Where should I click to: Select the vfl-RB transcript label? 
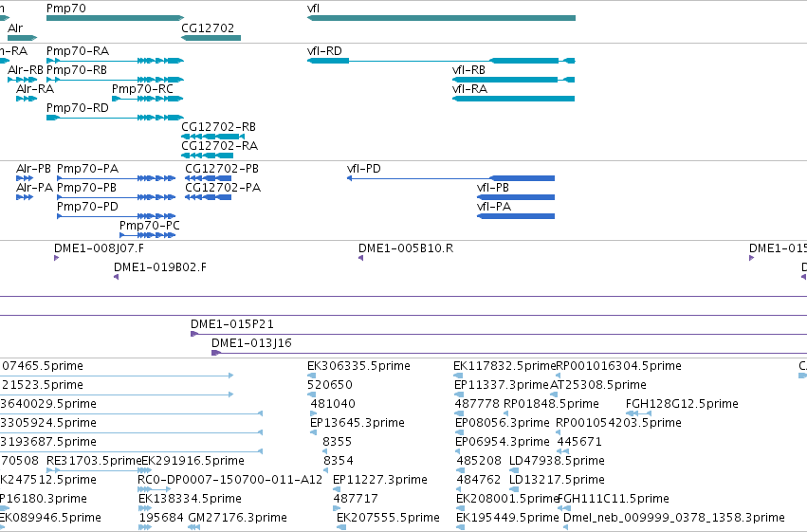click(468, 70)
